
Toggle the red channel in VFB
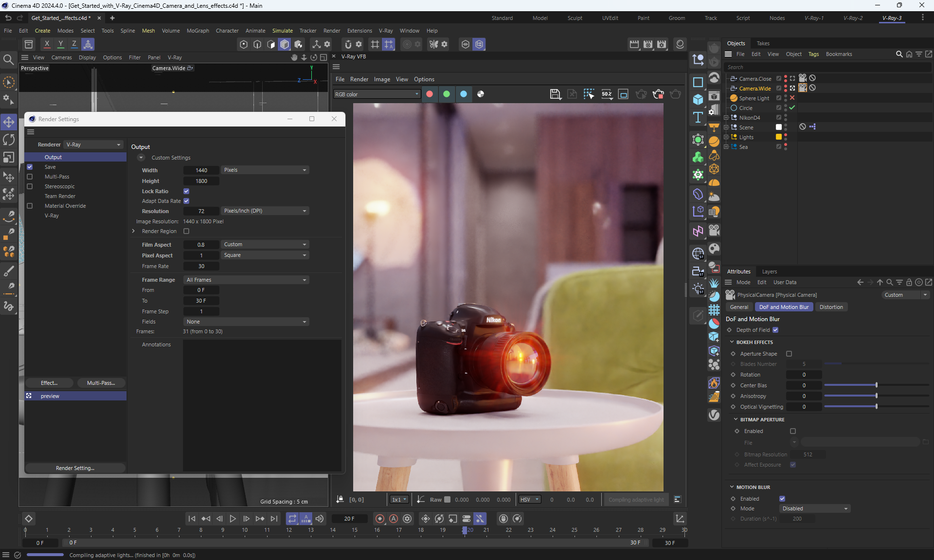tap(430, 94)
